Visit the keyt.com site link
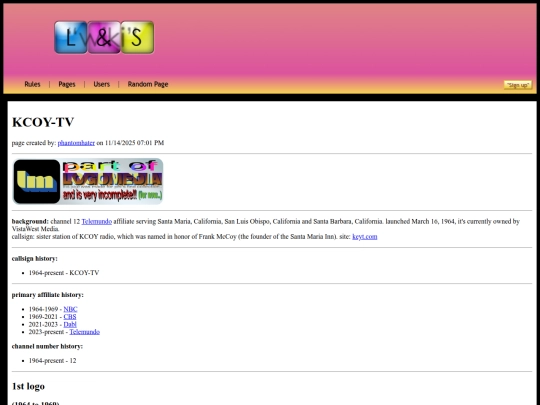The width and height of the screenshot is (540, 405). point(365,237)
